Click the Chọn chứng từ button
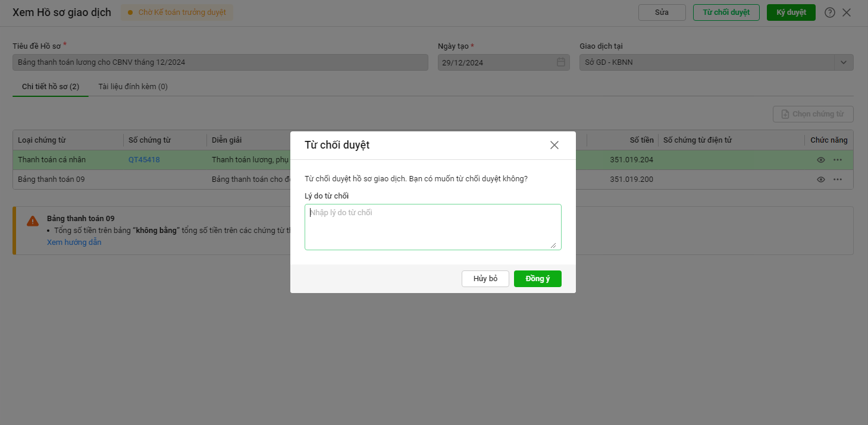This screenshot has height=425, width=868. (x=813, y=114)
